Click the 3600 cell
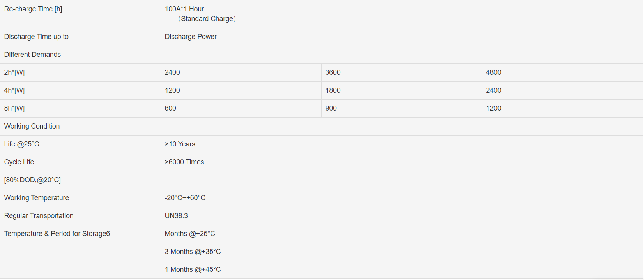This screenshot has width=644, height=280. point(333,72)
